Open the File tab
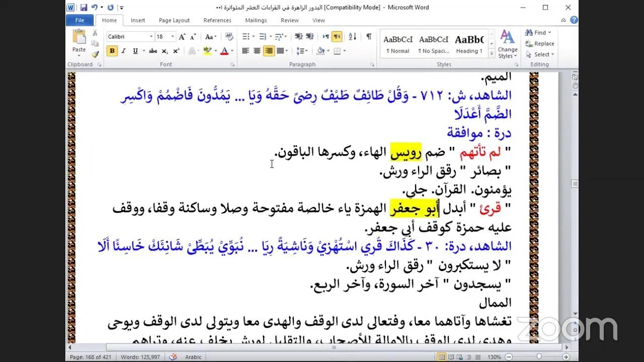The height and width of the screenshot is (362, 644). click(x=79, y=20)
